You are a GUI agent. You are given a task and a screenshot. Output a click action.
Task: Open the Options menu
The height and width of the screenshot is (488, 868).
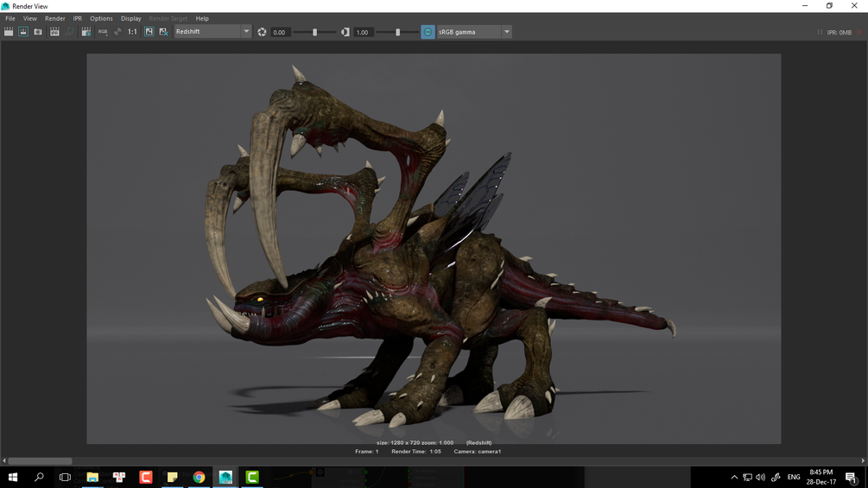click(101, 18)
